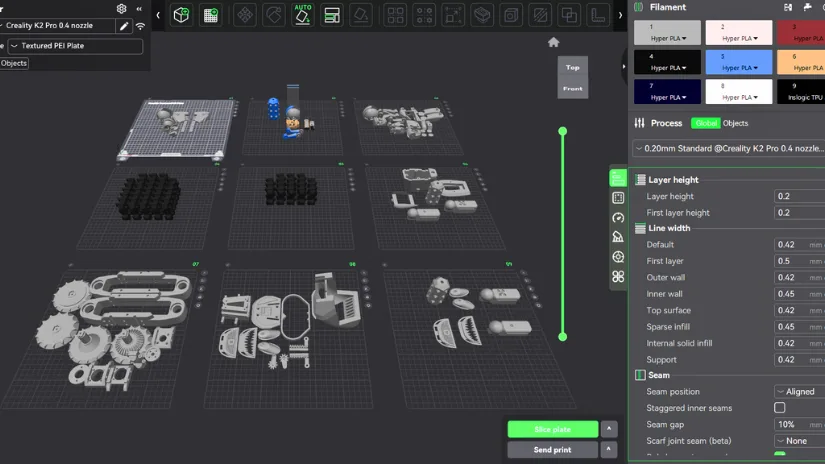Image resolution: width=825 pixels, height=464 pixels.
Task: Select the highlighted first build plate
Action: (176, 129)
